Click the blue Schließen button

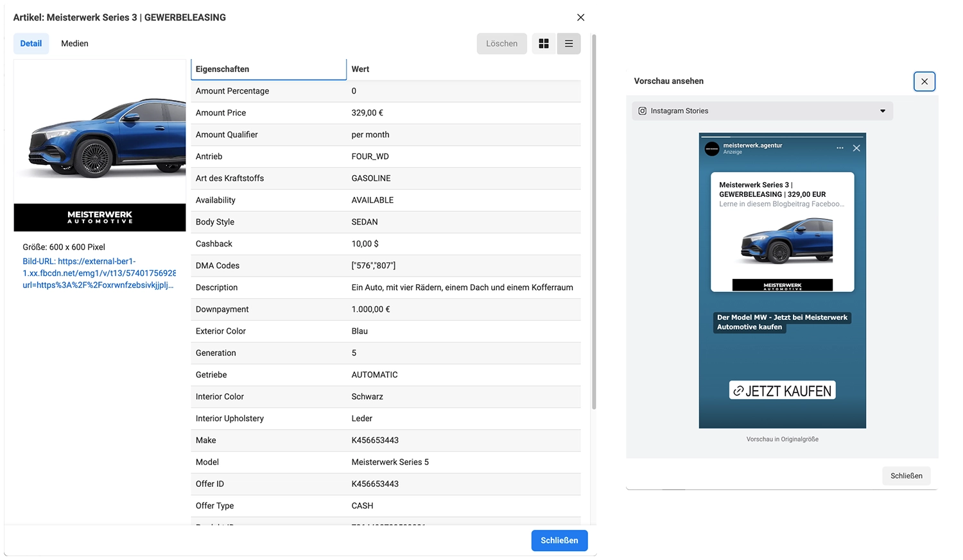559,541
